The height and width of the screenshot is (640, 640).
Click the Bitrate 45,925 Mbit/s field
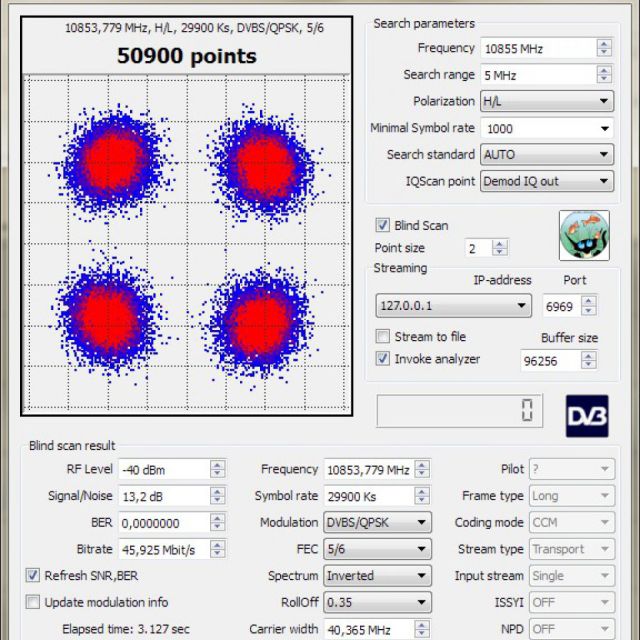tap(164, 549)
